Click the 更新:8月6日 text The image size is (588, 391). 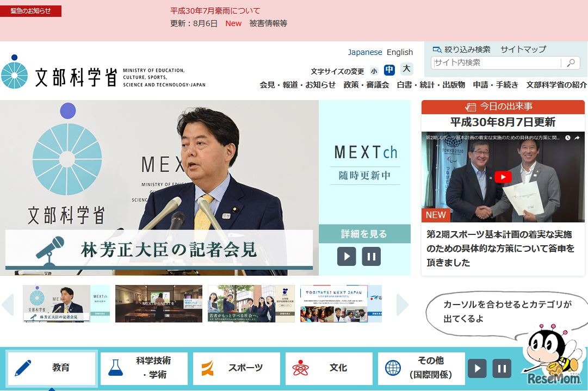[x=194, y=23]
